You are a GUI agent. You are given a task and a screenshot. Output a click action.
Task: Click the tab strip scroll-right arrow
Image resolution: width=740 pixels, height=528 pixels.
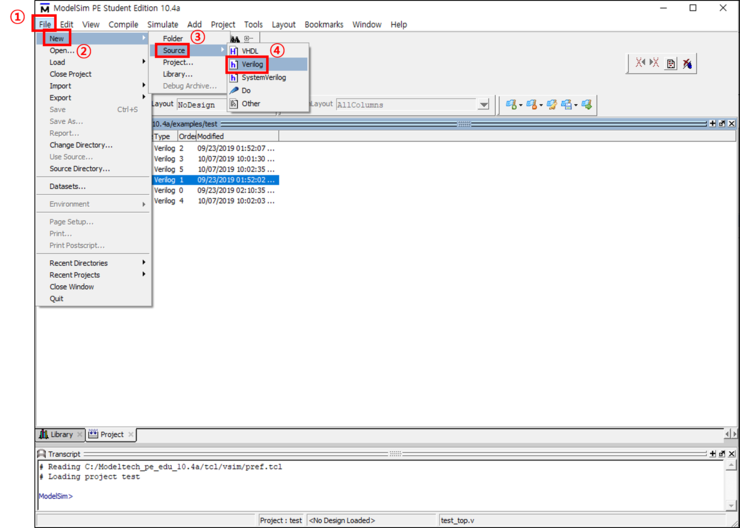point(733,433)
